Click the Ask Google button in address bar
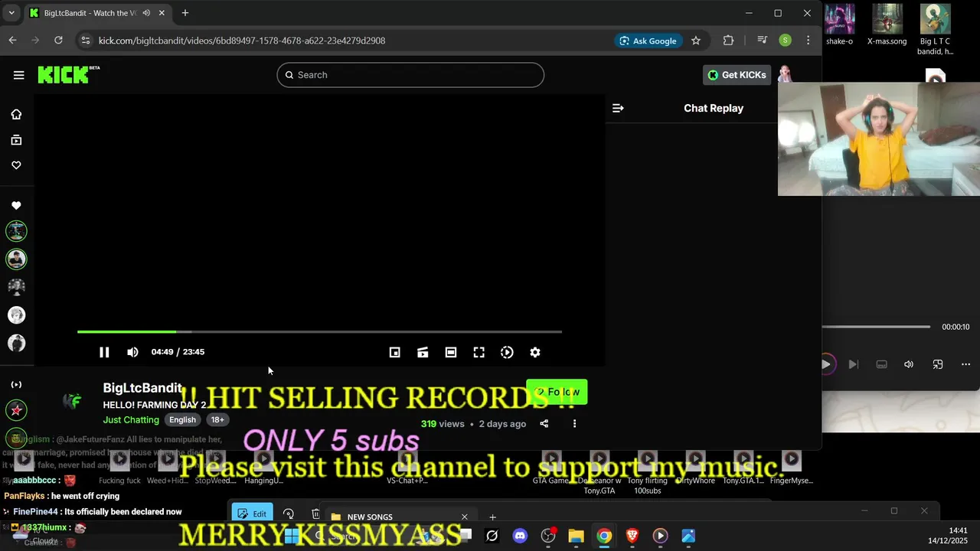The height and width of the screenshot is (551, 980). [648, 41]
